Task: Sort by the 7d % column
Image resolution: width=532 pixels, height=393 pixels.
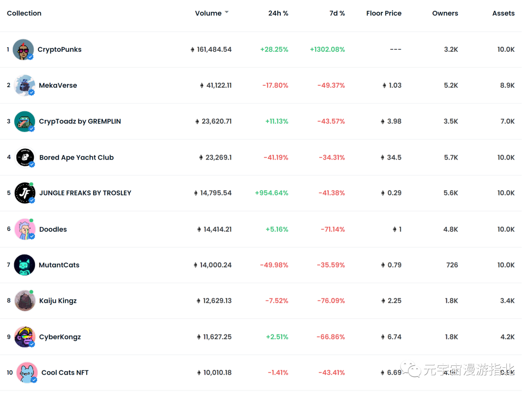Action: point(337,13)
